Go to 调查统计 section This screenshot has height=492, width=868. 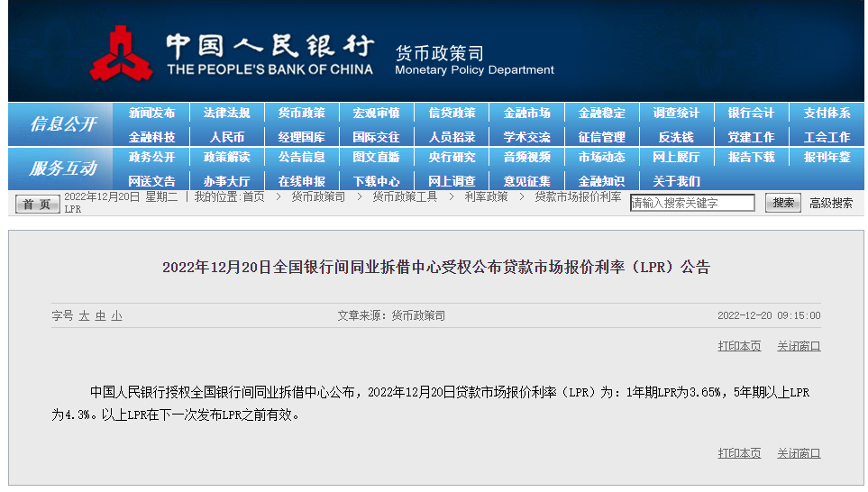pyautogui.click(x=677, y=113)
